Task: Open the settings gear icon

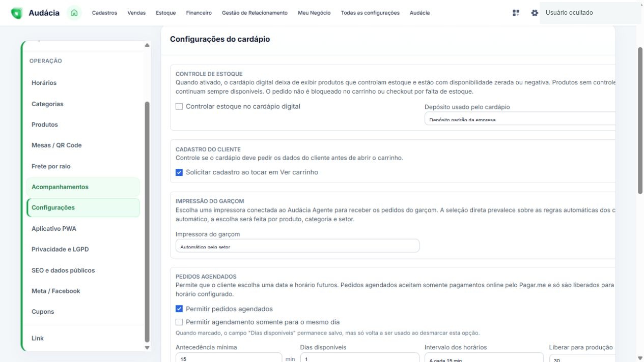Action: (535, 13)
